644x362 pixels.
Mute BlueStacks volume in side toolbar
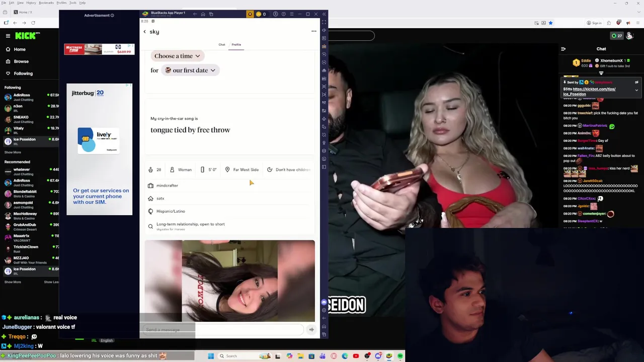324,30
